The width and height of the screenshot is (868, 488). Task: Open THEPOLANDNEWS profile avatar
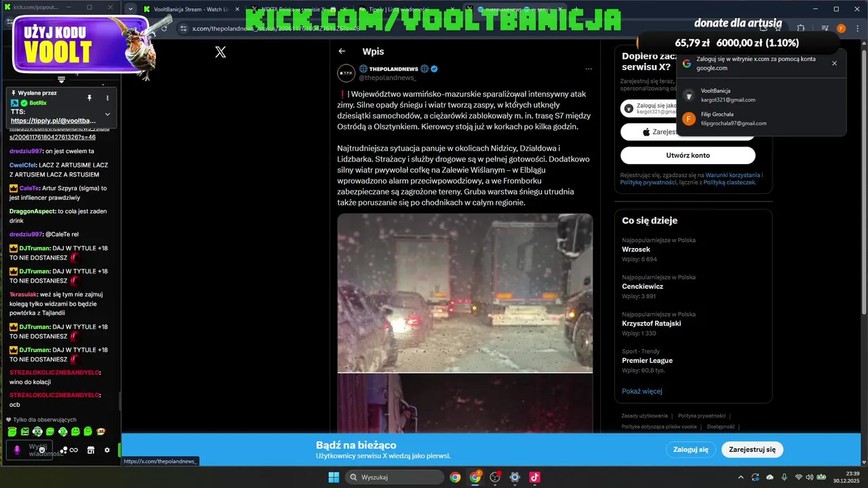coord(346,73)
